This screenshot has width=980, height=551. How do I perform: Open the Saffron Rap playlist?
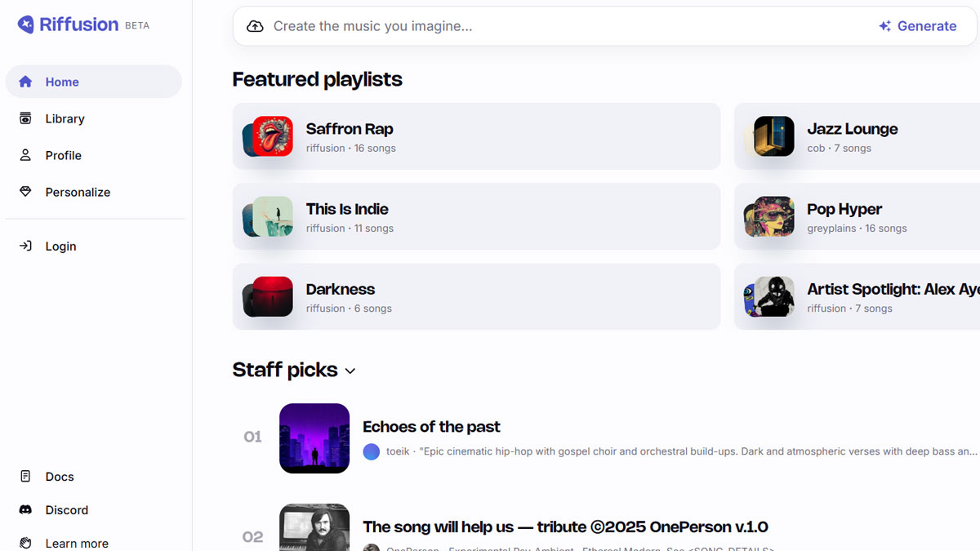click(x=476, y=136)
